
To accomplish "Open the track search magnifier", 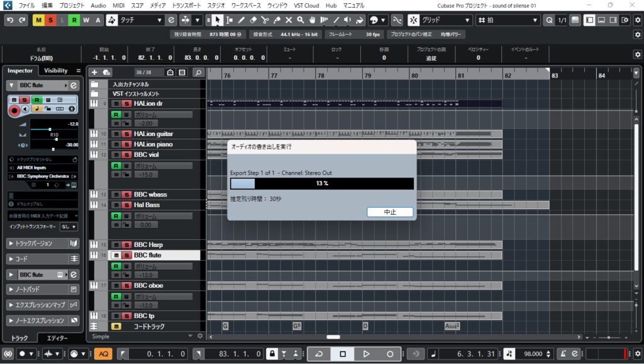I will pos(198,72).
